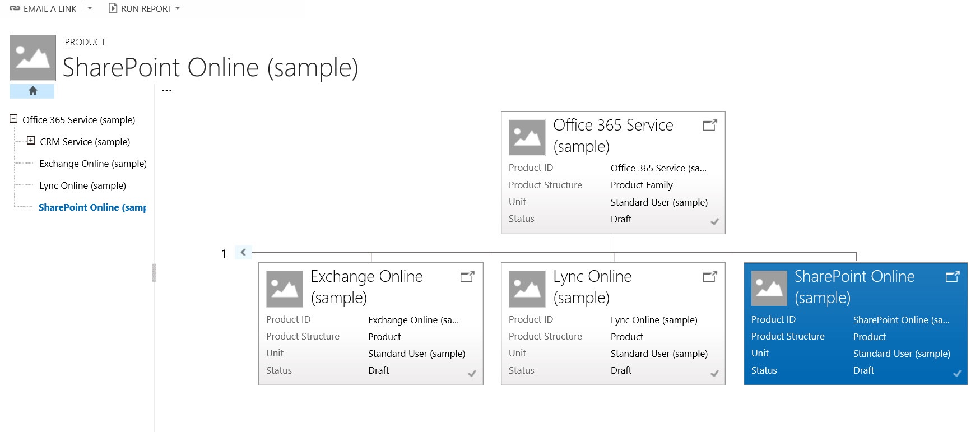Click the Email a Link chain icon
Screen dimensions: 980x432
point(15,8)
